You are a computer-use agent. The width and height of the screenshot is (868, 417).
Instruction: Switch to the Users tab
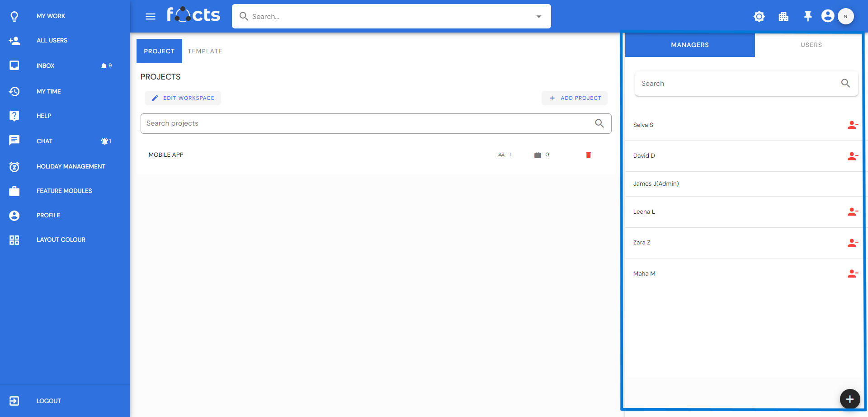[x=811, y=45]
